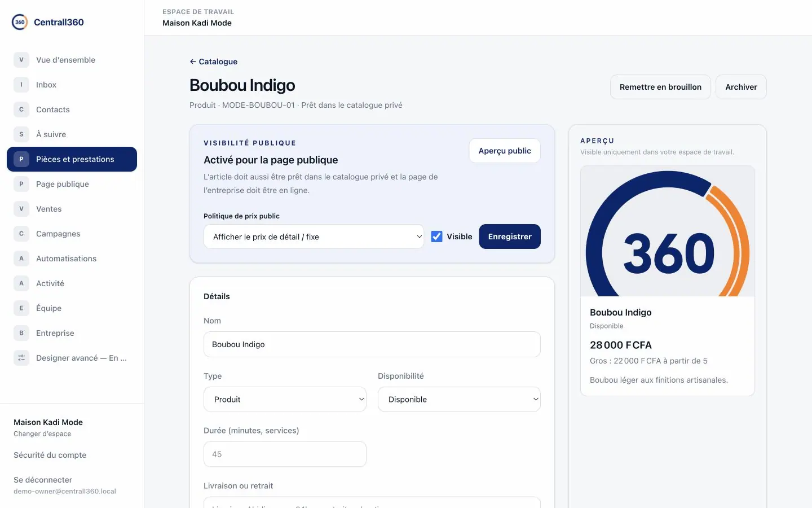Click the P badge beside Page publique

(21, 184)
